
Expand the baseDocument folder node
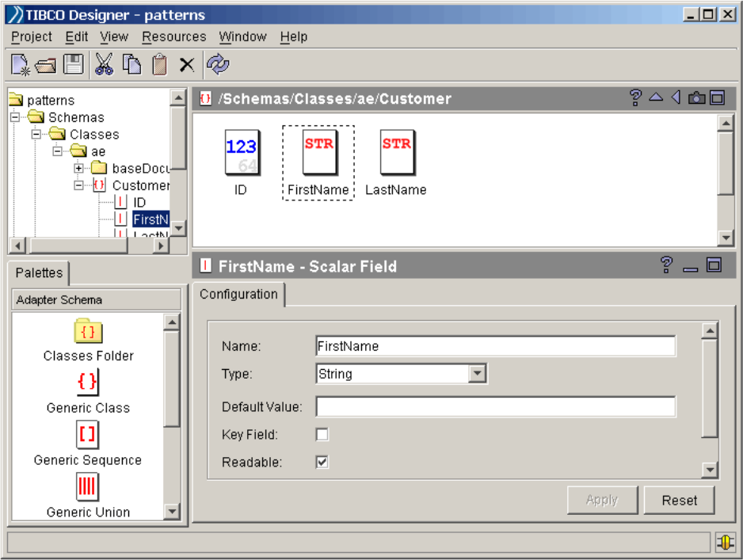pyautogui.click(x=78, y=168)
